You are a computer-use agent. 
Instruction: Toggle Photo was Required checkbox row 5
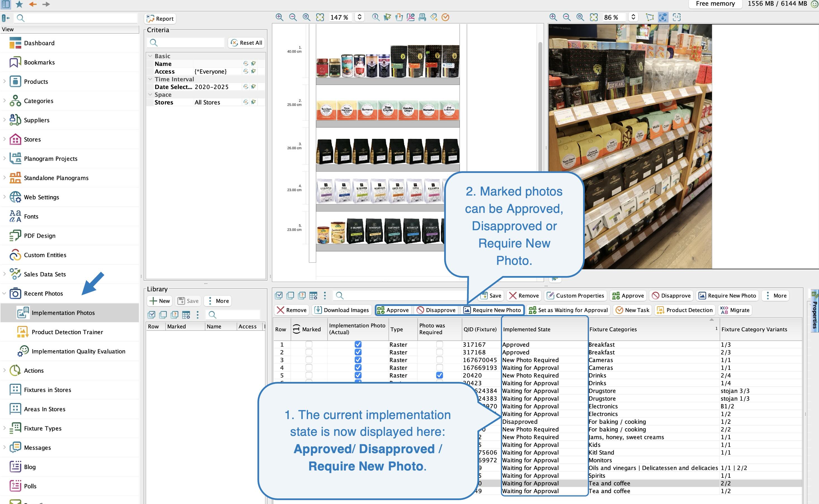[x=439, y=375]
